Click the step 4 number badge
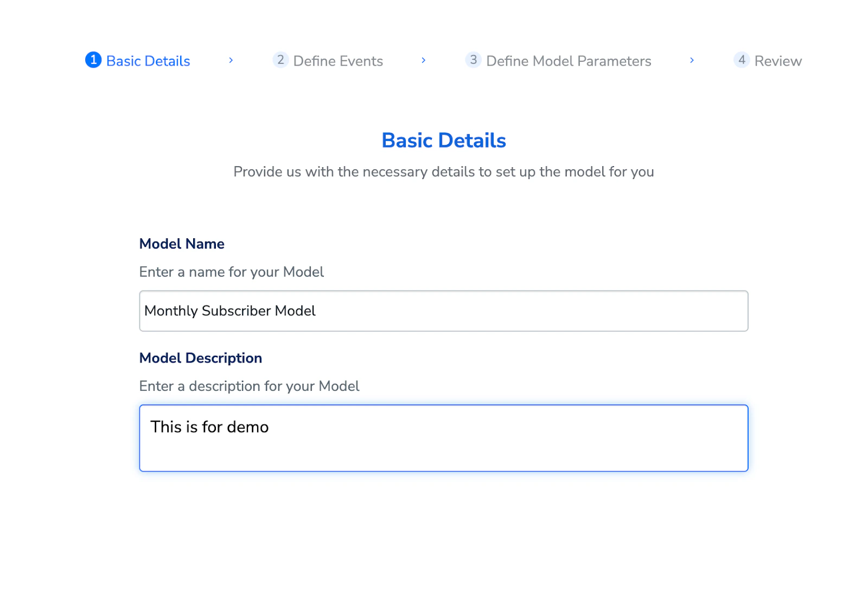Screen dimensions: 868x597 [742, 60]
